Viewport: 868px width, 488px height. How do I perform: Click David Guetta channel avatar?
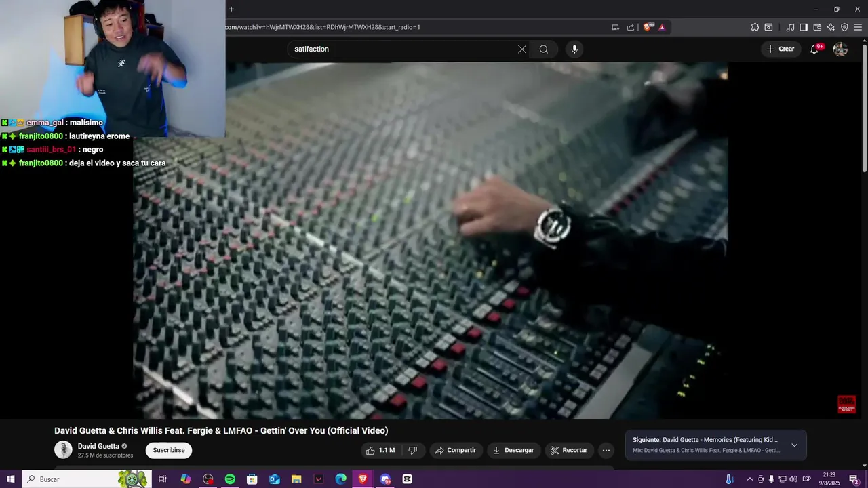(63, 450)
